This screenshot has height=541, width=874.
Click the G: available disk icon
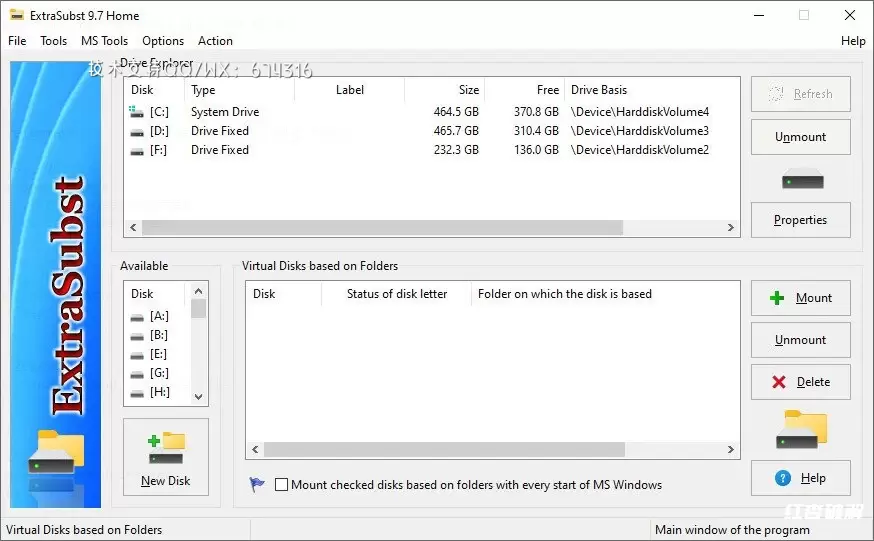pyautogui.click(x=137, y=374)
